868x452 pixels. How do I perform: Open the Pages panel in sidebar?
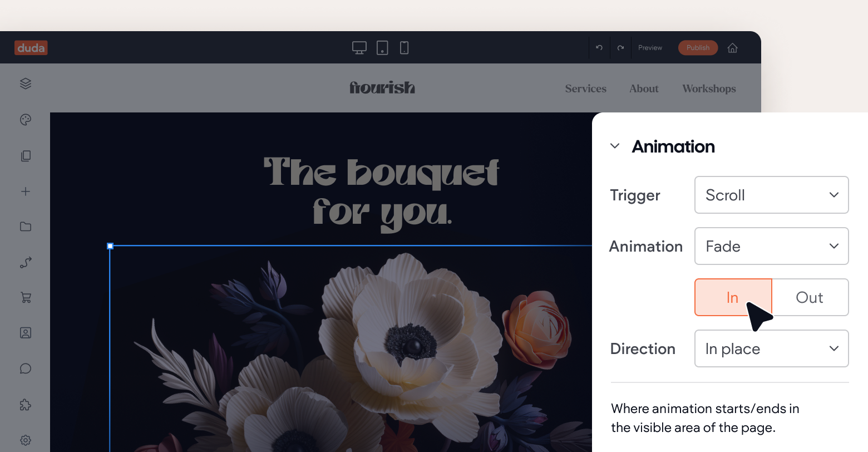click(x=26, y=156)
